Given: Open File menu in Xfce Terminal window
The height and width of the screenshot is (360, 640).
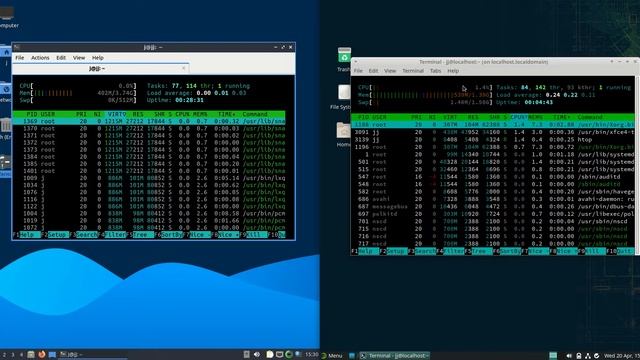Looking at the screenshot, I should (x=358, y=71).
